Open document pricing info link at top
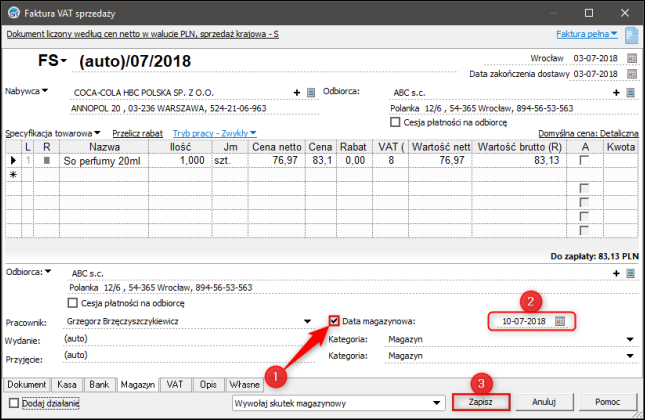The width and height of the screenshot is (645, 420). [142, 34]
